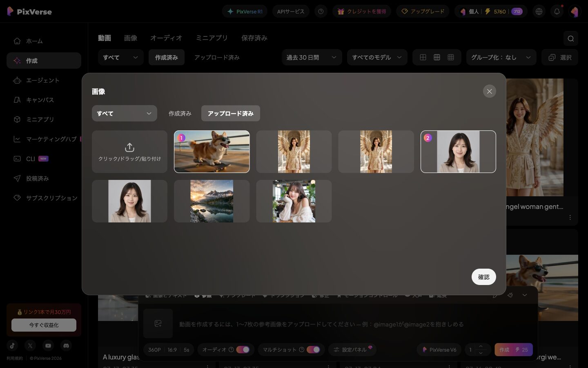Toggle the オーディオ switch
The width and height of the screenshot is (588, 368).
(243, 350)
